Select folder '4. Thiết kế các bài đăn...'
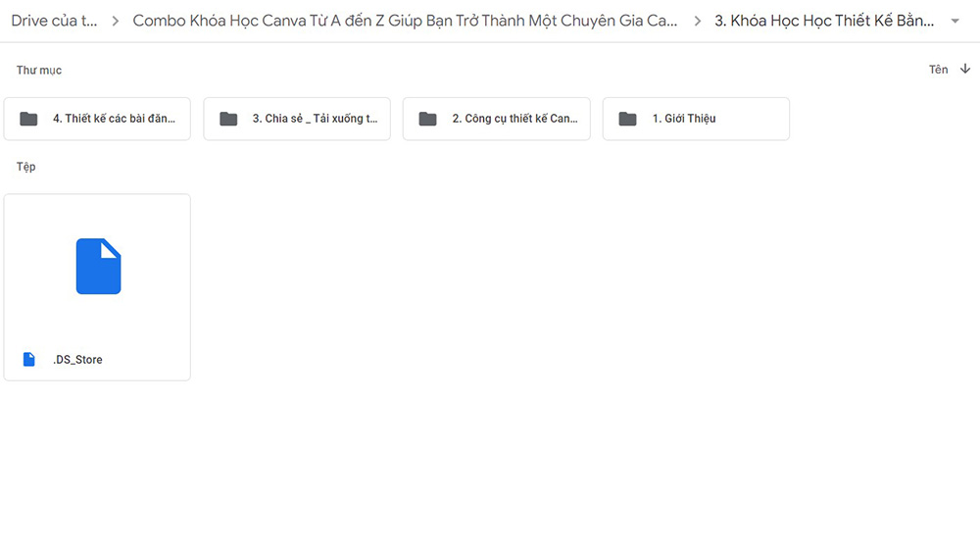 [97, 119]
